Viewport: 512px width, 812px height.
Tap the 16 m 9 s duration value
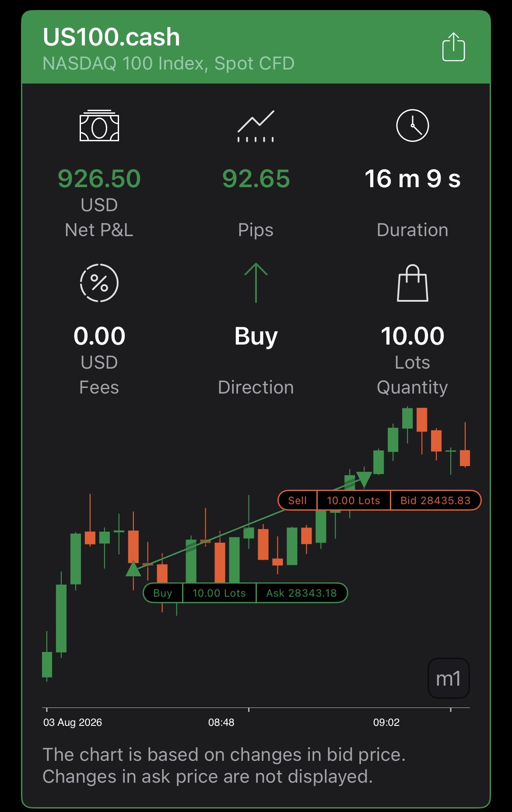pyautogui.click(x=413, y=178)
